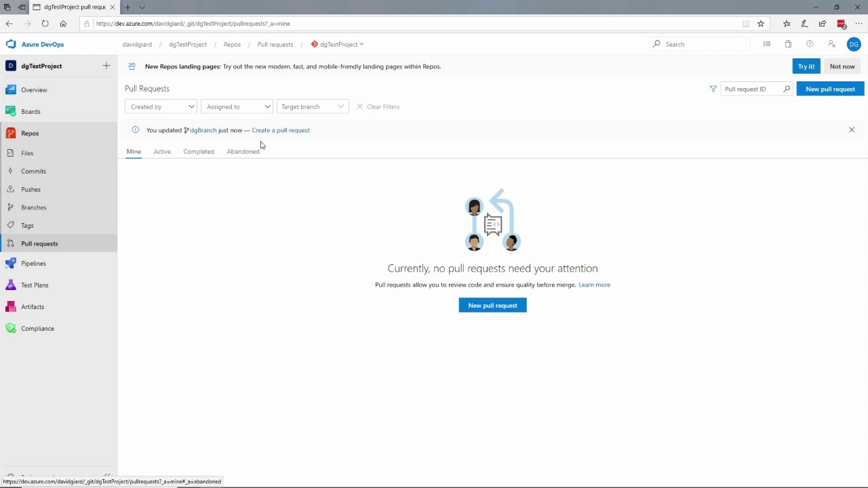Click the center New pull request button
The width and height of the screenshot is (868, 488).
click(492, 305)
